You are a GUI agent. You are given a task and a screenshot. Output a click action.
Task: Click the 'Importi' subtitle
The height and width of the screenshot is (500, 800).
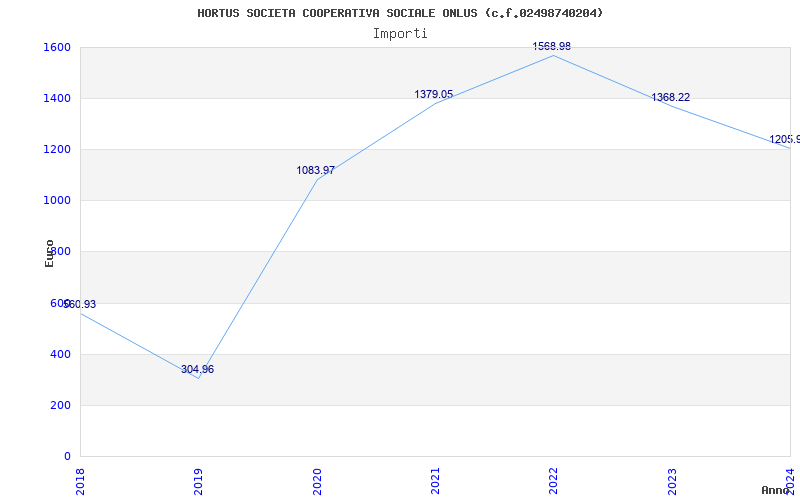(400, 34)
